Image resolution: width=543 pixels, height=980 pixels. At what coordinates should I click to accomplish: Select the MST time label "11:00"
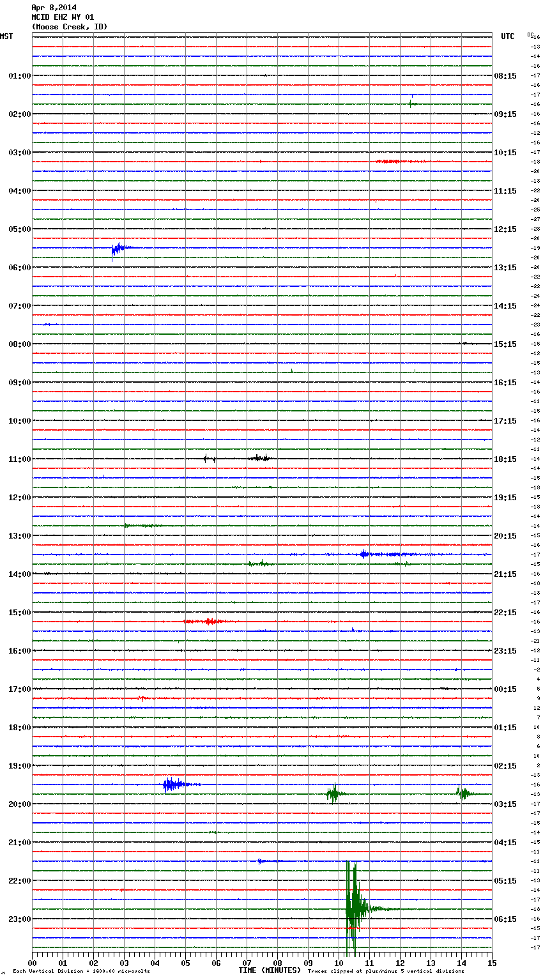pyautogui.click(x=20, y=459)
